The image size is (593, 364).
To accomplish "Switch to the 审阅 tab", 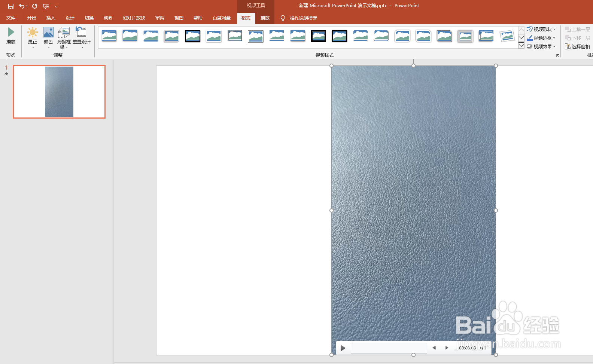I will 160,18.
